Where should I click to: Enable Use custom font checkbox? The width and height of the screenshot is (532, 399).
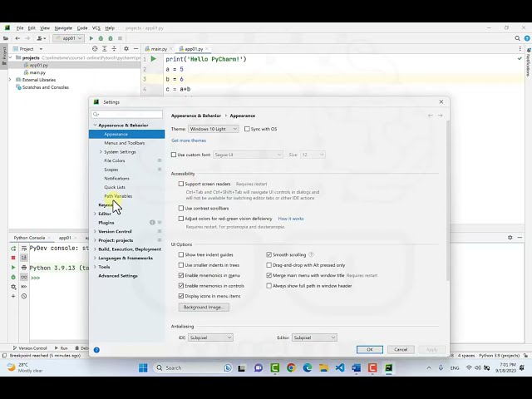(x=174, y=155)
